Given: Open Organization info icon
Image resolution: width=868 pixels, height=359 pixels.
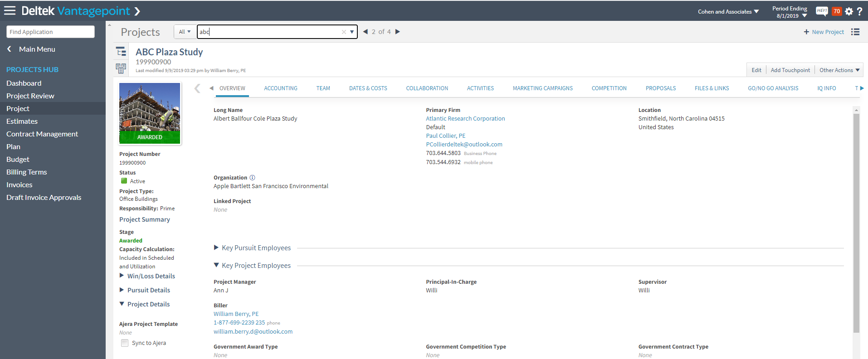Looking at the screenshot, I should click(x=253, y=178).
